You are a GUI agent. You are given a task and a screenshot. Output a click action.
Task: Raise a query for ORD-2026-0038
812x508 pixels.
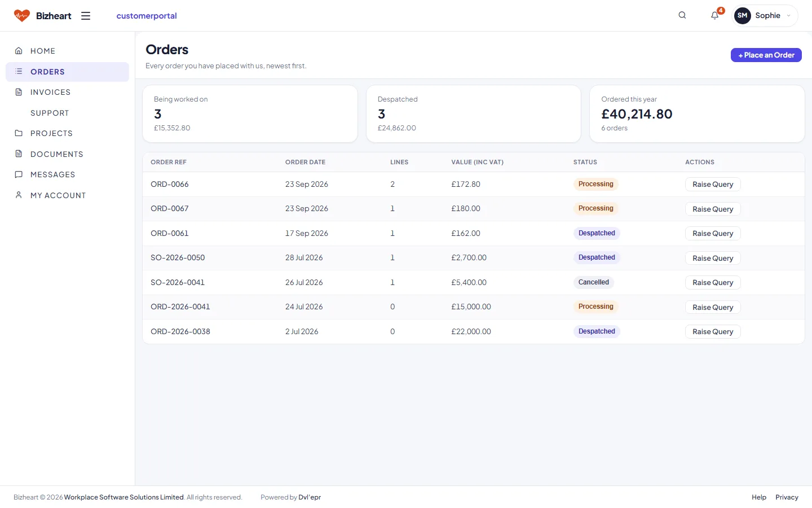click(713, 332)
